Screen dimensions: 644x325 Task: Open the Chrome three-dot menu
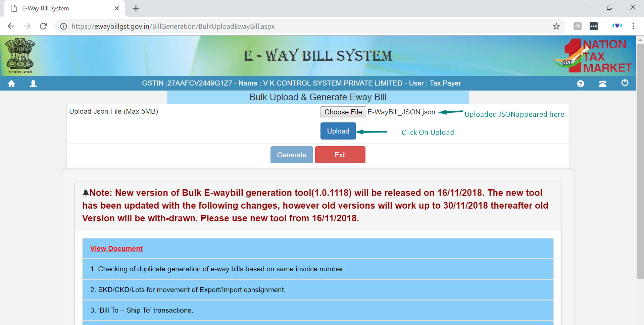point(633,26)
